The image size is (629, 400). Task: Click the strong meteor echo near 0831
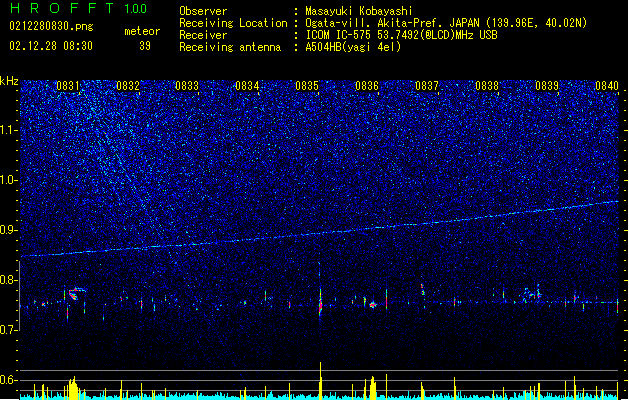[x=75, y=294]
